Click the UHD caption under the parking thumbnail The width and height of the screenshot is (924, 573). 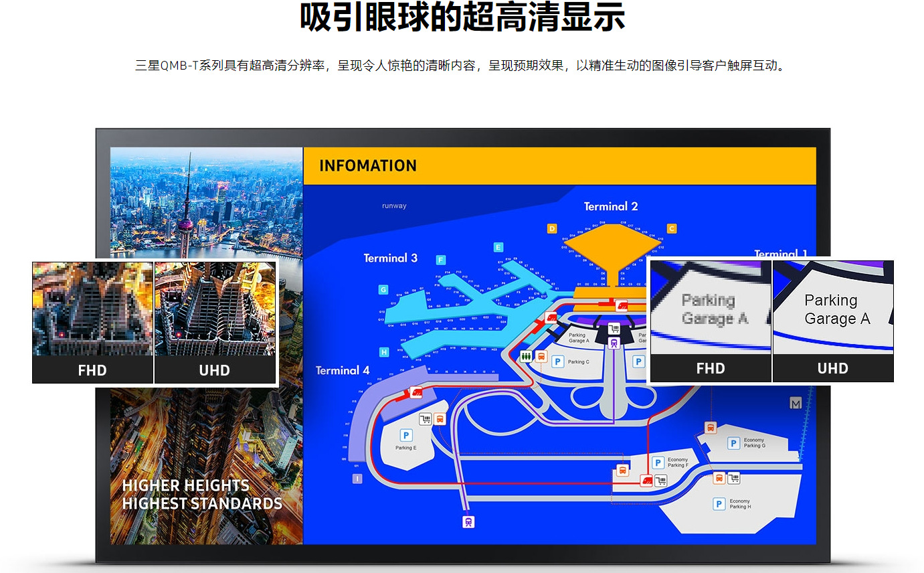(833, 369)
